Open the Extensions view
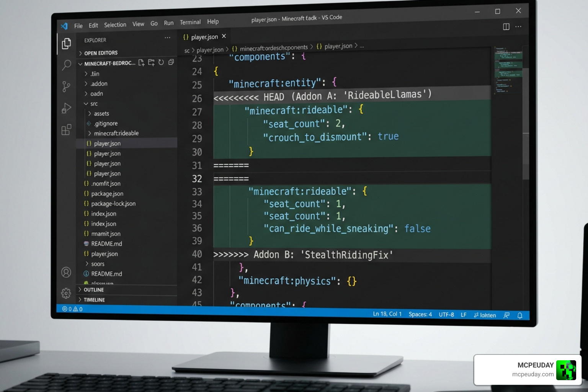 pyautogui.click(x=66, y=130)
